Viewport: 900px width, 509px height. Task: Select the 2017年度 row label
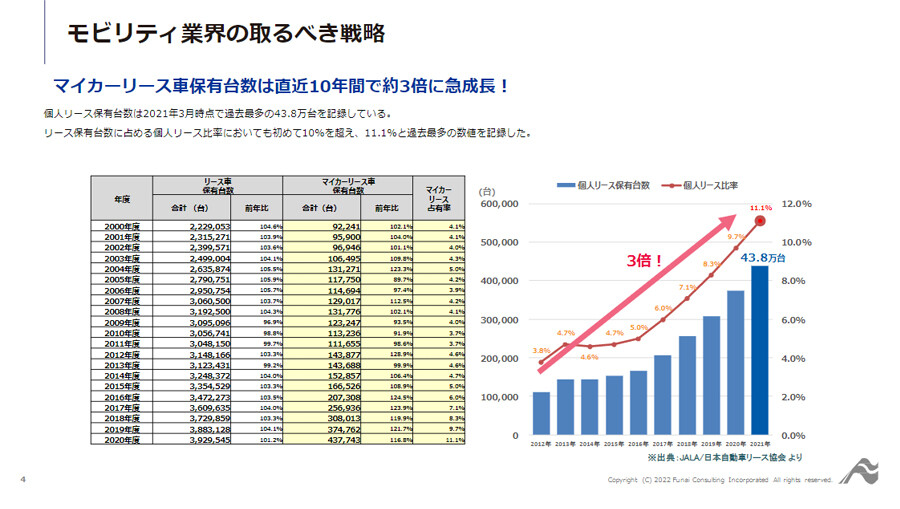[122, 408]
